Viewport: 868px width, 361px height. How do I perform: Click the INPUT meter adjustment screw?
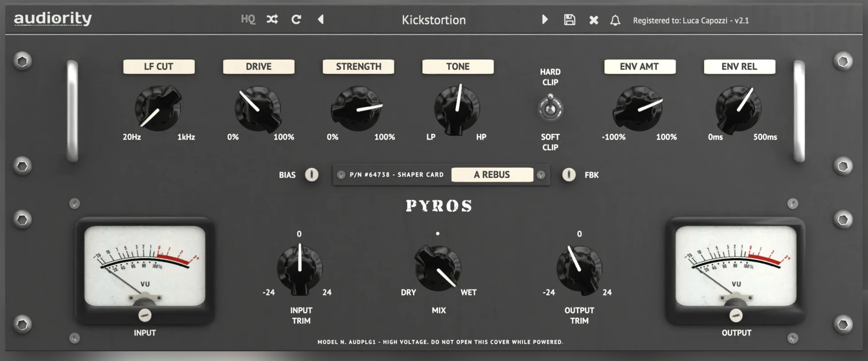point(145,315)
